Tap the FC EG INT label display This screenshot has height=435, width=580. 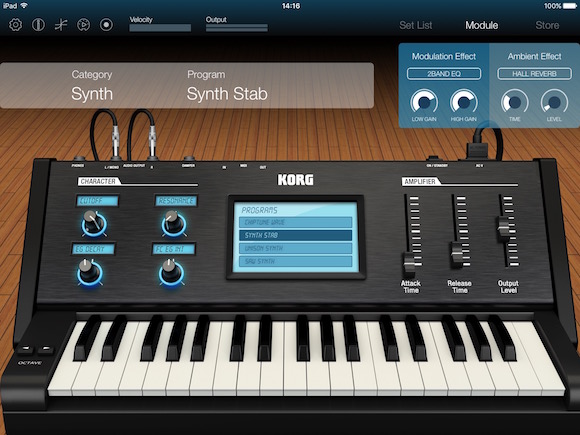coord(174,249)
